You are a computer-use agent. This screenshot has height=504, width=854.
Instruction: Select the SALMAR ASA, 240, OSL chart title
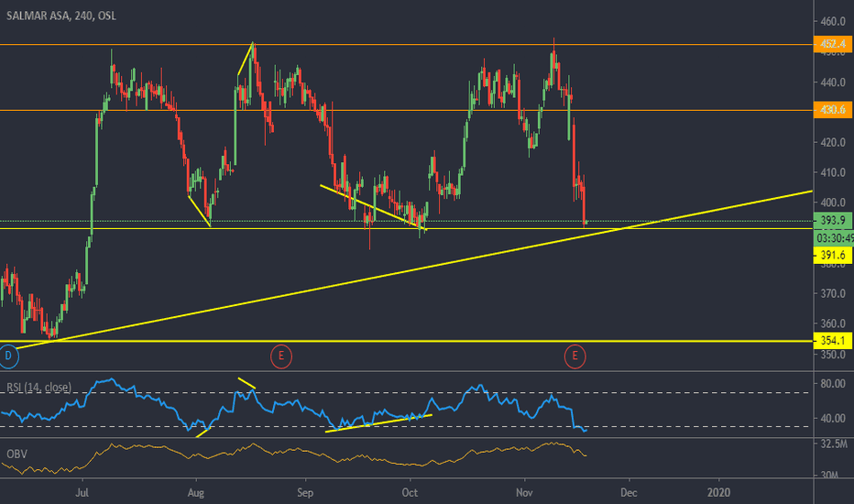click(61, 16)
